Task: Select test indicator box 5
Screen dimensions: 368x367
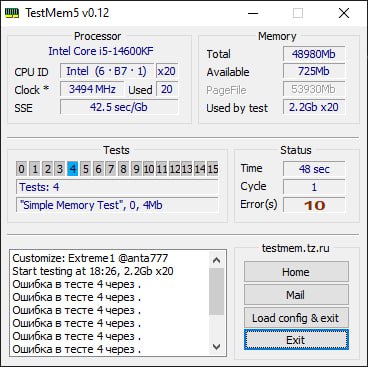Action: pyautogui.click(x=86, y=169)
